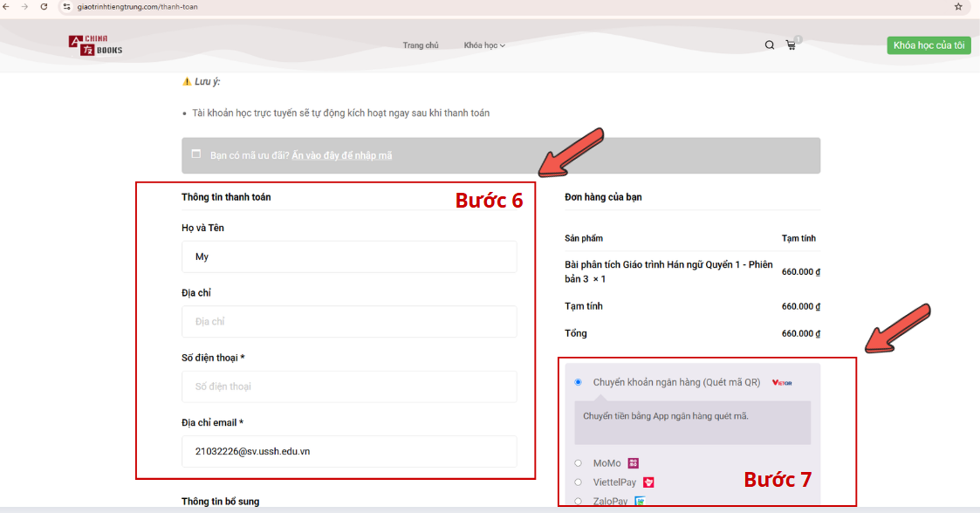
Task: Open the search icon in the header
Action: [x=769, y=44]
